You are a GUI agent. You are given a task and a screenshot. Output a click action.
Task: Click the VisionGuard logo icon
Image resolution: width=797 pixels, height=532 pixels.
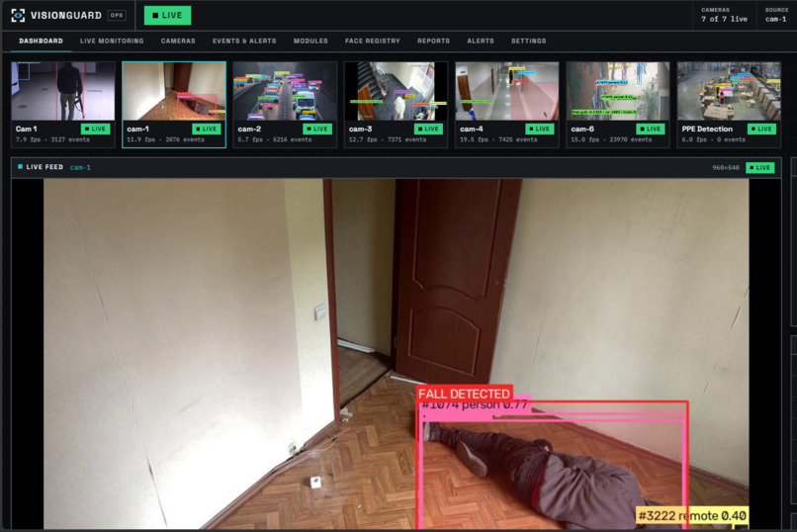click(18, 15)
